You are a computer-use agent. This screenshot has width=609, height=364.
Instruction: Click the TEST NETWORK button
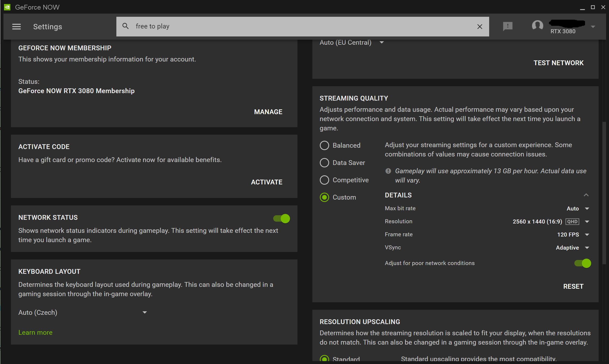point(558,63)
